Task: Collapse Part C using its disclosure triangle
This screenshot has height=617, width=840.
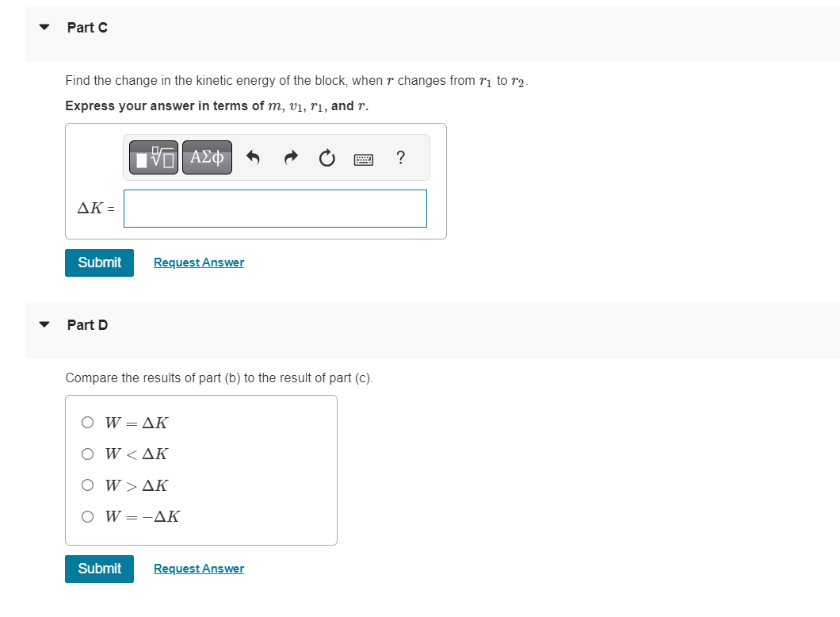Action: click(x=44, y=26)
